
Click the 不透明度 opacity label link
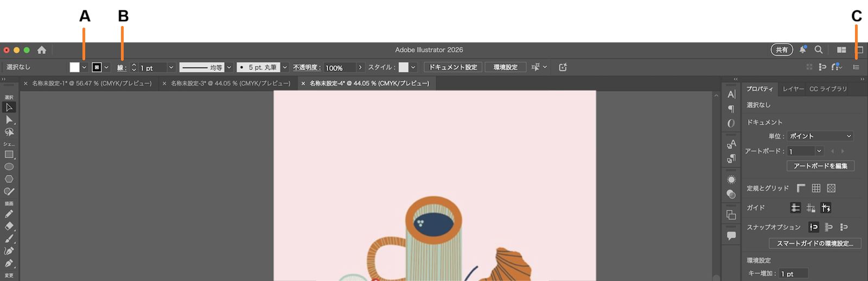click(x=307, y=68)
